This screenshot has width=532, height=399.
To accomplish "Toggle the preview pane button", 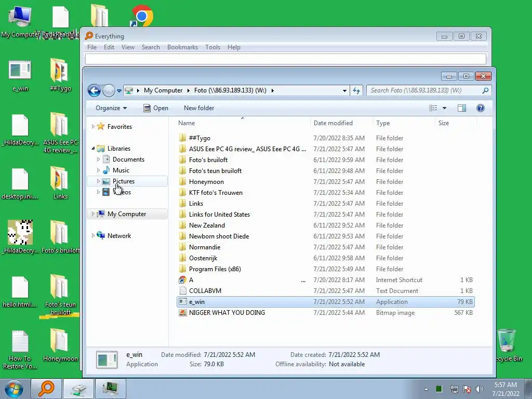I will (462, 108).
